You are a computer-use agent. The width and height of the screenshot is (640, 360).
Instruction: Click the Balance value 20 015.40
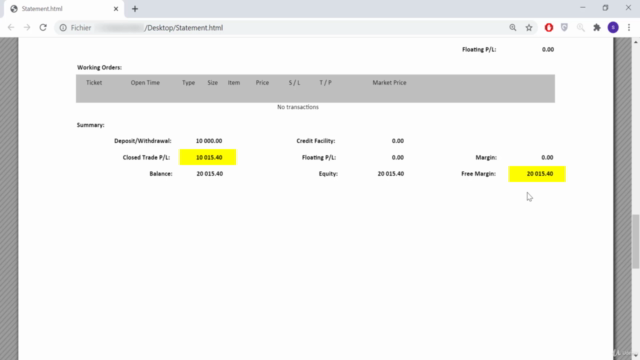click(x=210, y=174)
